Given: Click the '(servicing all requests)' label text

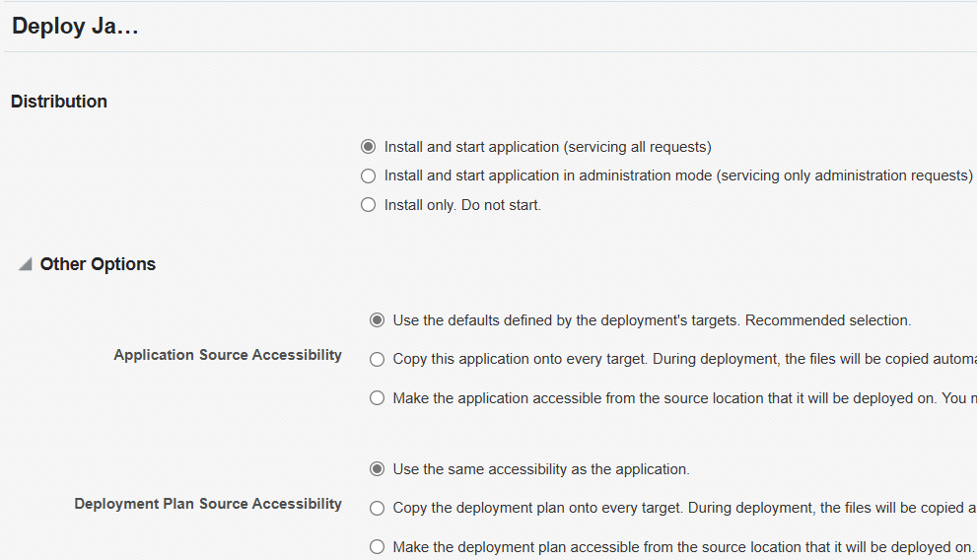Looking at the screenshot, I should click(638, 147).
